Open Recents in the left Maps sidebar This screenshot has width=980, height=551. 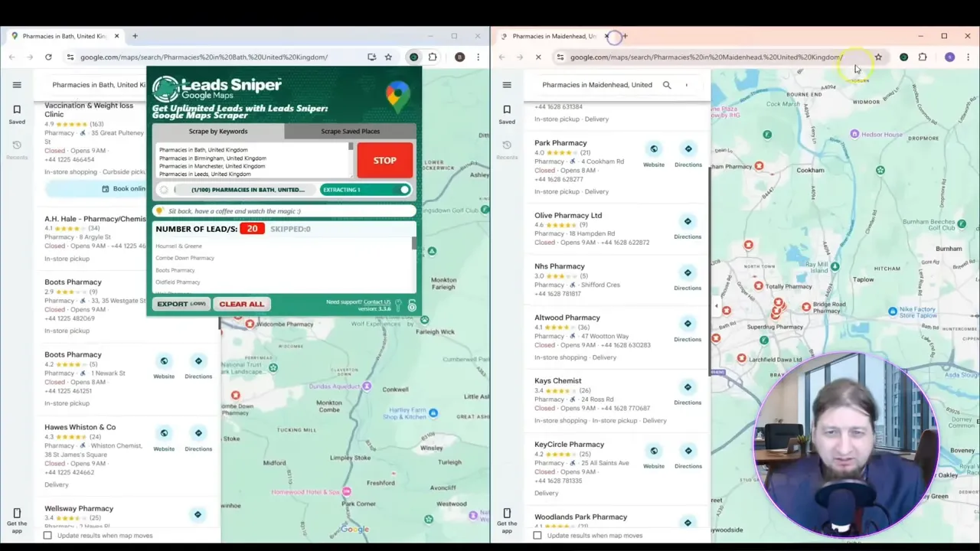[17, 149]
